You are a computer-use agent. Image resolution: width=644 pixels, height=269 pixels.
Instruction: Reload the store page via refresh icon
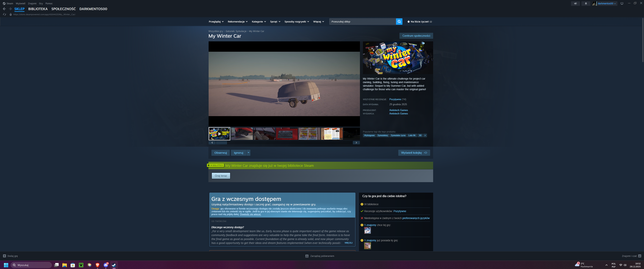[x=4, y=14]
